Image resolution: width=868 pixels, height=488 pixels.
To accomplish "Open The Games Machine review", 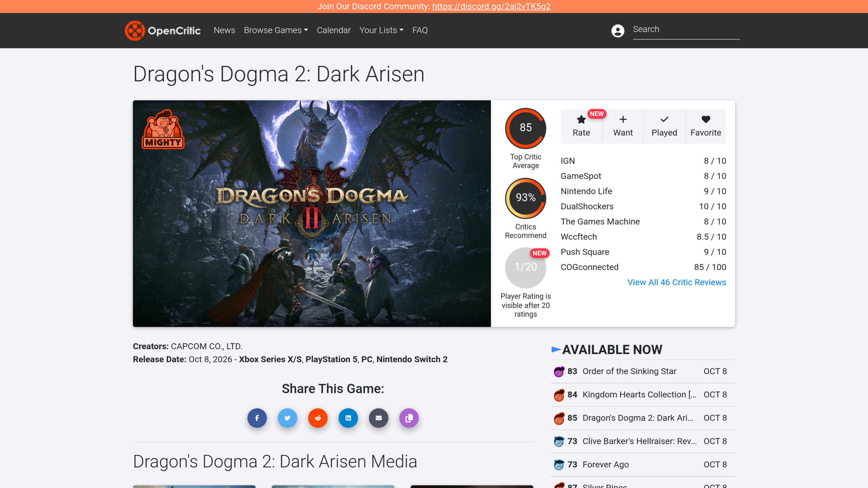I will (x=643, y=222).
